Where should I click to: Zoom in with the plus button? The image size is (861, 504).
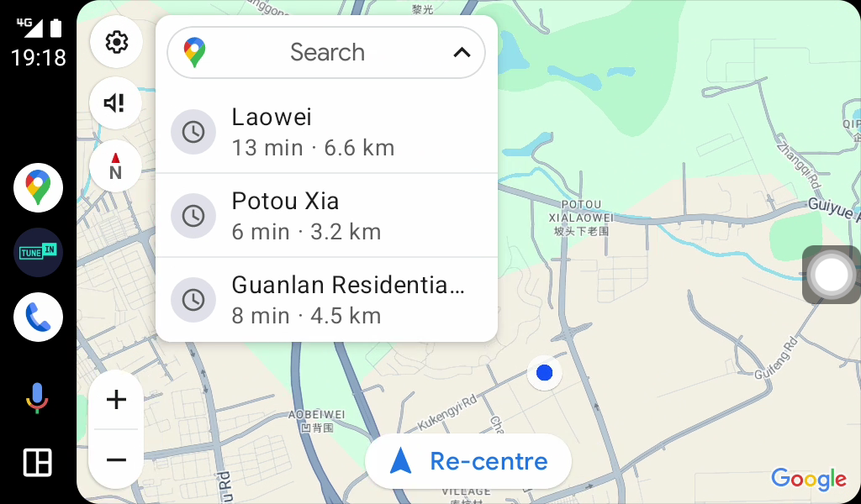tap(116, 400)
